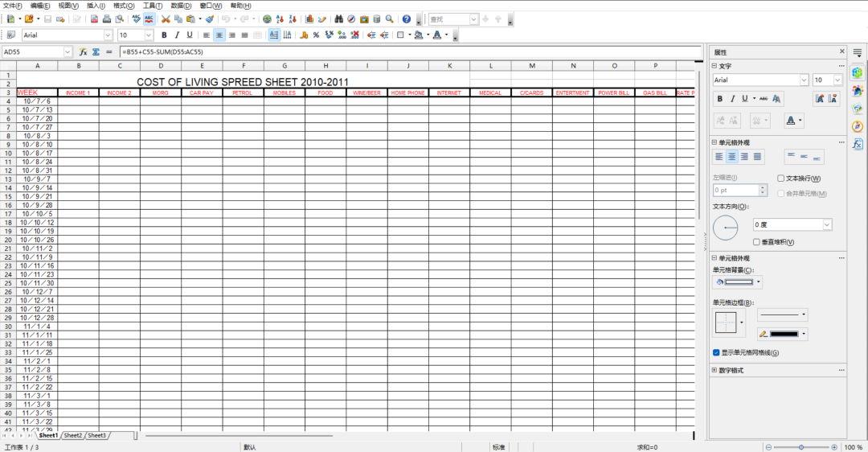Click the Sort Ascending icon

coord(280,19)
